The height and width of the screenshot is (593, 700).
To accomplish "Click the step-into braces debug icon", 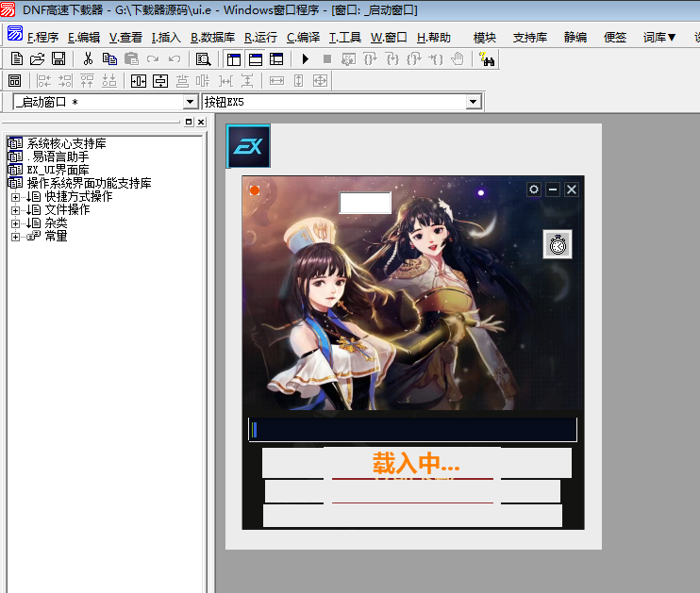I will click(x=392, y=58).
